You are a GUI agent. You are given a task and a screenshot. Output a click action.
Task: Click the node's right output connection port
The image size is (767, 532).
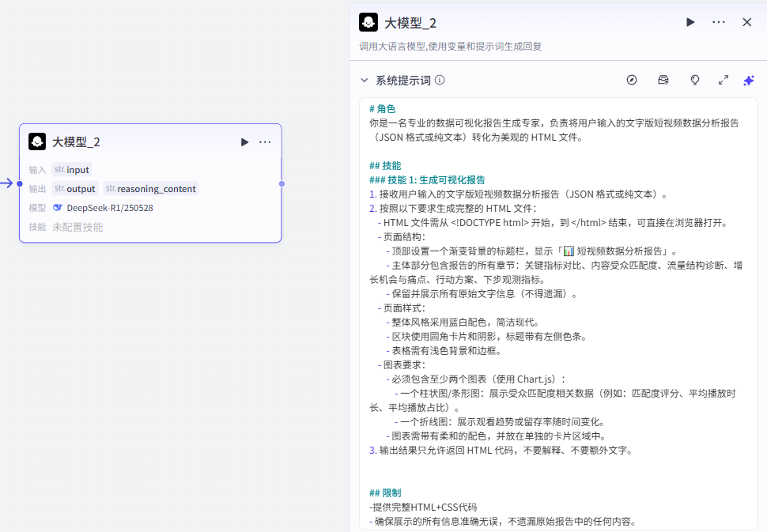pyautogui.click(x=281, y=183)
